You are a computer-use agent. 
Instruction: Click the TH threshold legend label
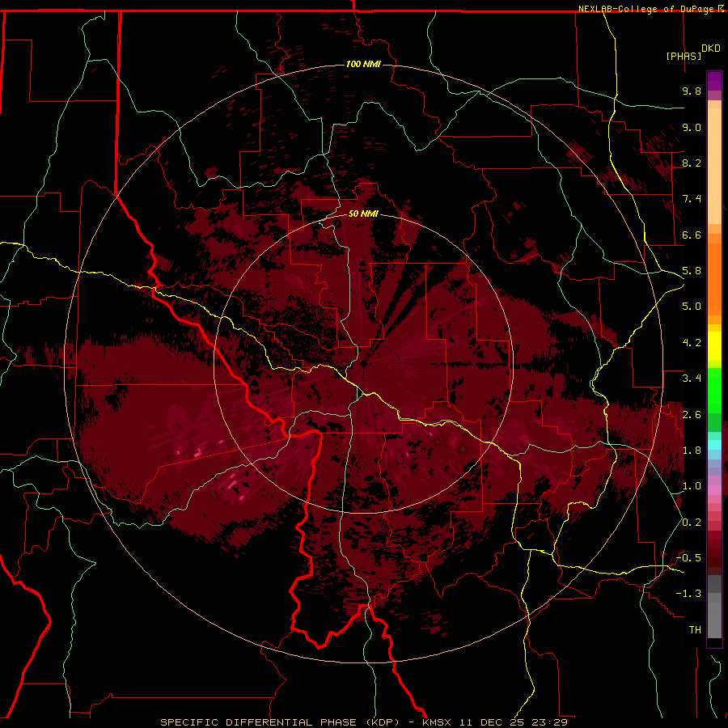coord(695,630)
